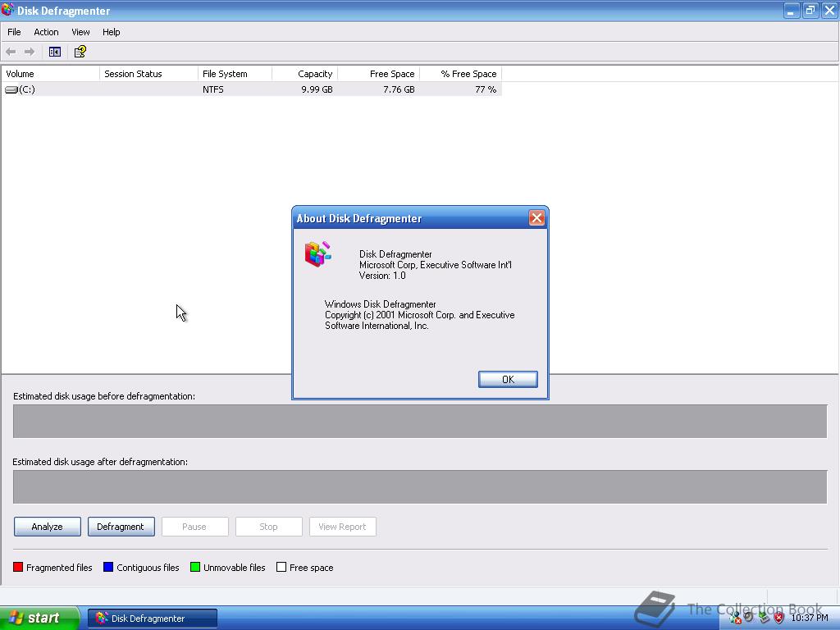The image size is (840, 630).
Task: Restore down the Disk Defragmenter window
Action: [810, 10]
